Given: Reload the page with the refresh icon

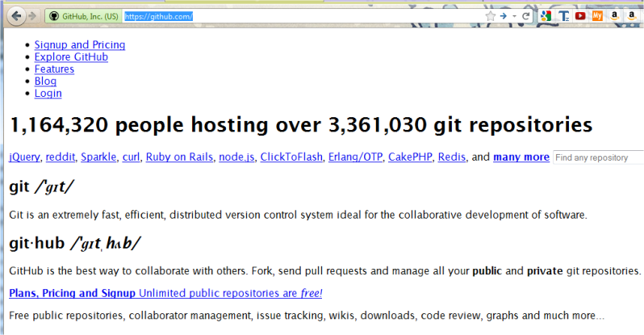Looking at the screenshot, I should click(525, 16).
